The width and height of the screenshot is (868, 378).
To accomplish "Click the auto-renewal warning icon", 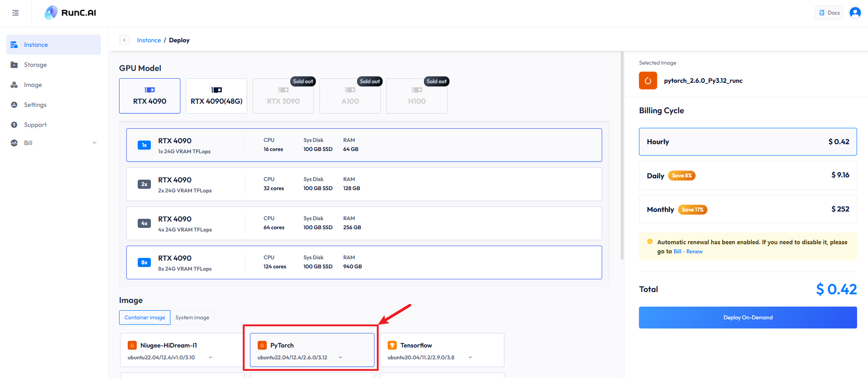I will [x=650, y=242].
